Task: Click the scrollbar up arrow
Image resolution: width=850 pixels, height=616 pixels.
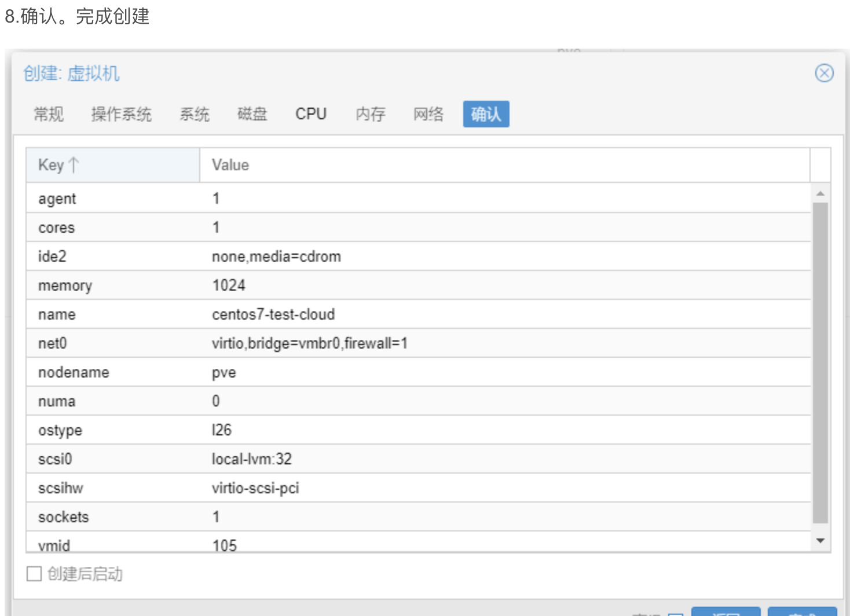Action: tap(820, 193)
